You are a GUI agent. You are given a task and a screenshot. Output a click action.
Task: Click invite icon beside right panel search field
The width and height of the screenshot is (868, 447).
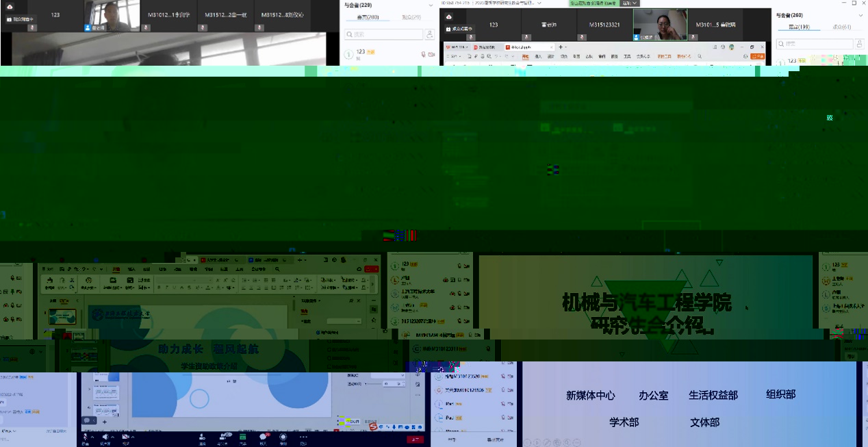click(859, 43)
